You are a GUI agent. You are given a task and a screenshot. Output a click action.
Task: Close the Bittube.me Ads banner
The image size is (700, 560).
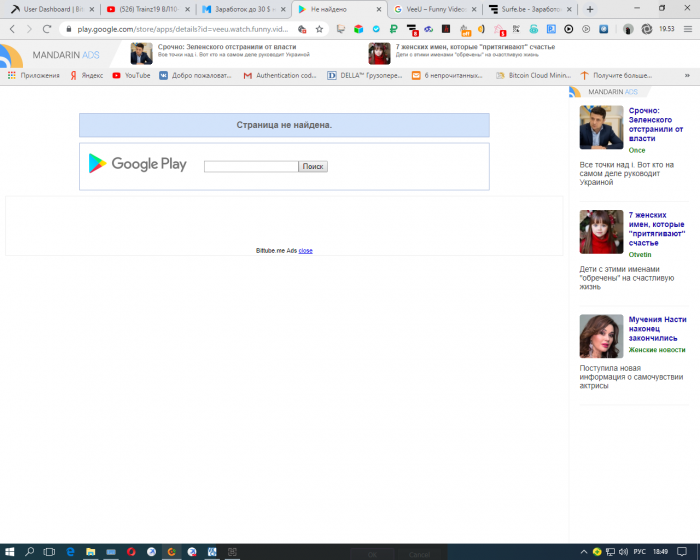click(x=305, y=251)
